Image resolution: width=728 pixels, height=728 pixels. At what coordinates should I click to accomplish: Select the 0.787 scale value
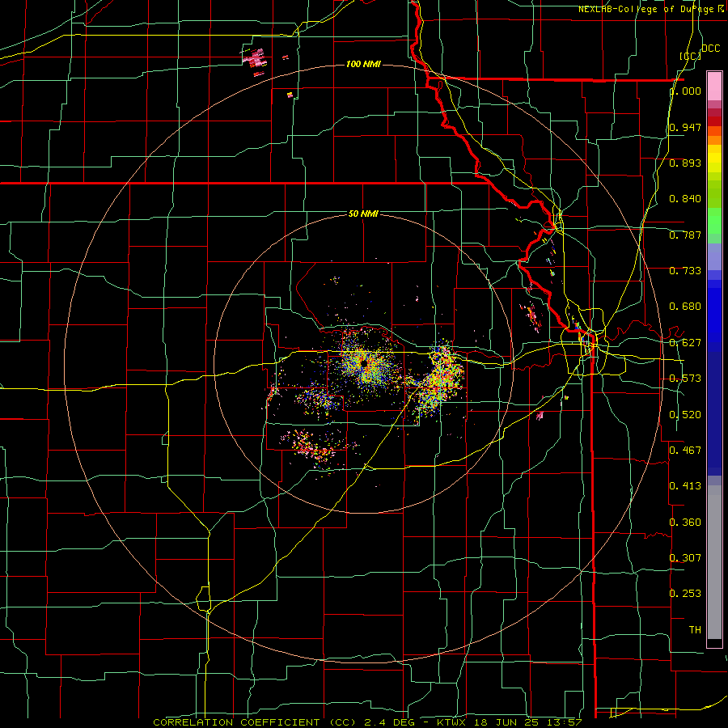click(x=685, y=235)
